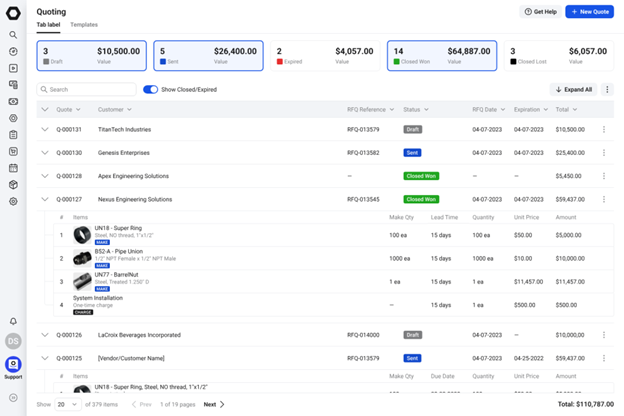Toggle the Expired summary card filter
The image size is (624, 416).
[x=325, y=55]
